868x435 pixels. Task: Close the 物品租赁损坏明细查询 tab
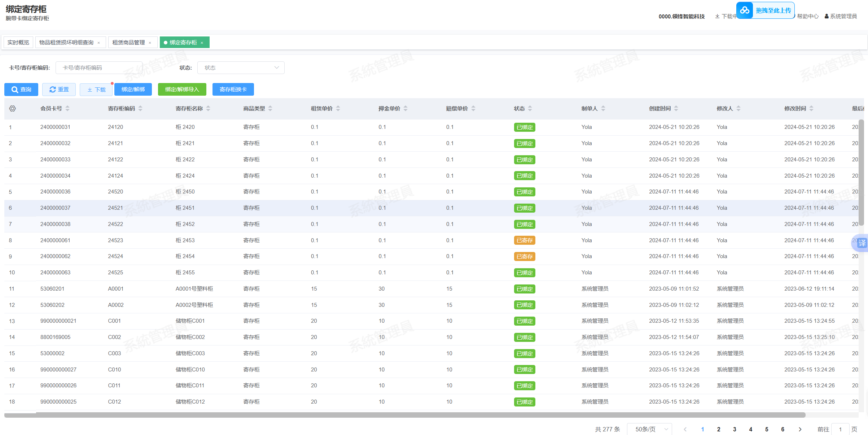[x=98, y=43]
